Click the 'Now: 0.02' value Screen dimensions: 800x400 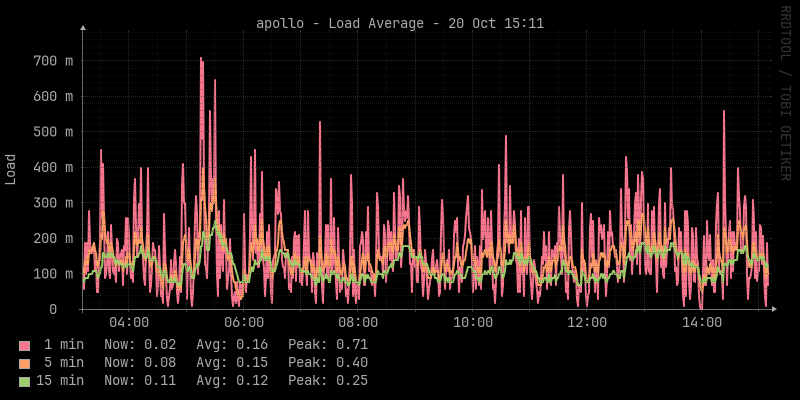(140, 345)
